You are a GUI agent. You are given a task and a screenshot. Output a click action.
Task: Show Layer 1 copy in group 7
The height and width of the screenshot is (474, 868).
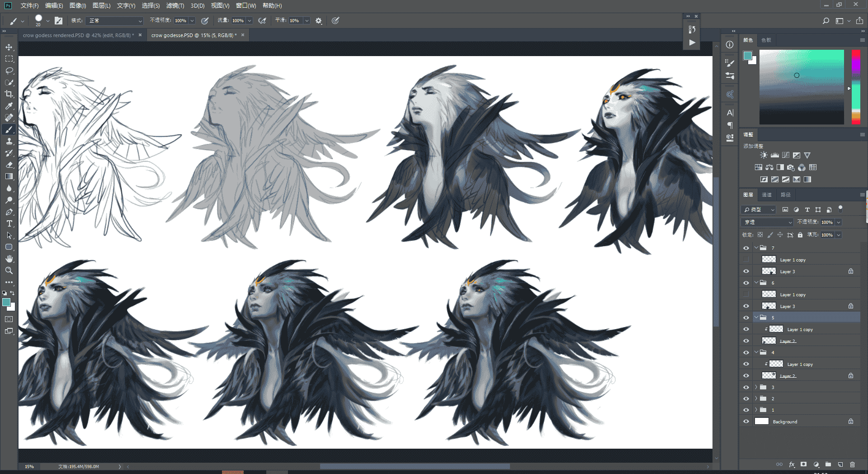pos(746,260)
